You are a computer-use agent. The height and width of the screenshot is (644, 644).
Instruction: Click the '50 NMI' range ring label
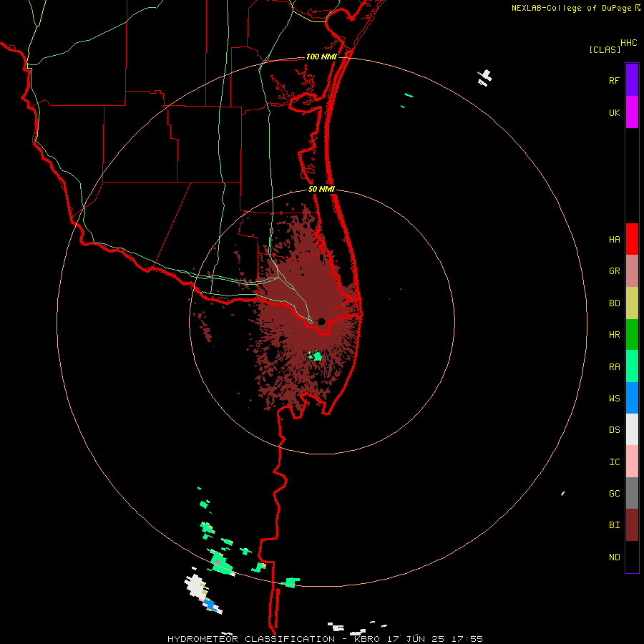click(321, 189)
